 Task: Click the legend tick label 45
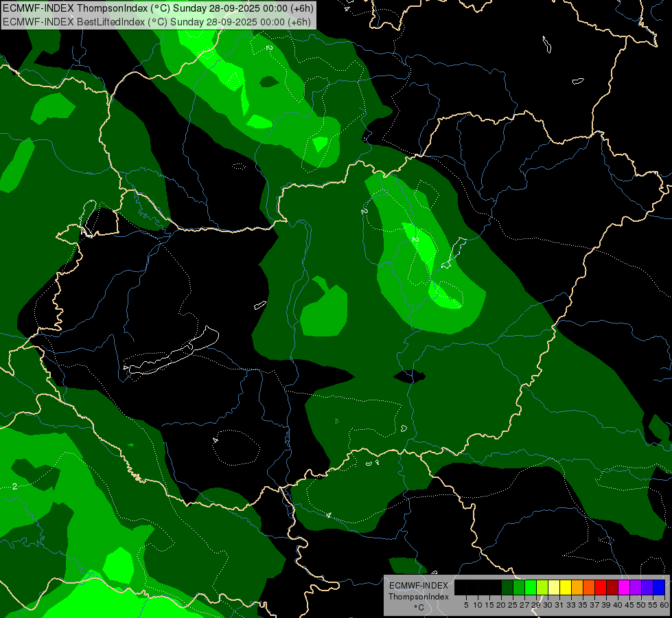[x=629, y=605]
